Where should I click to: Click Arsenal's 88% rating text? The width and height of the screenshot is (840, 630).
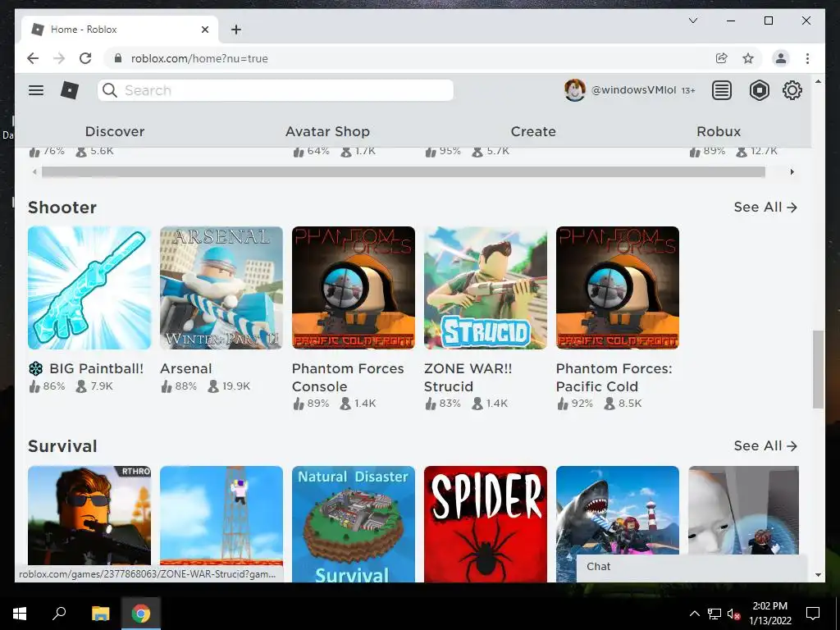[x=186, y=386]
